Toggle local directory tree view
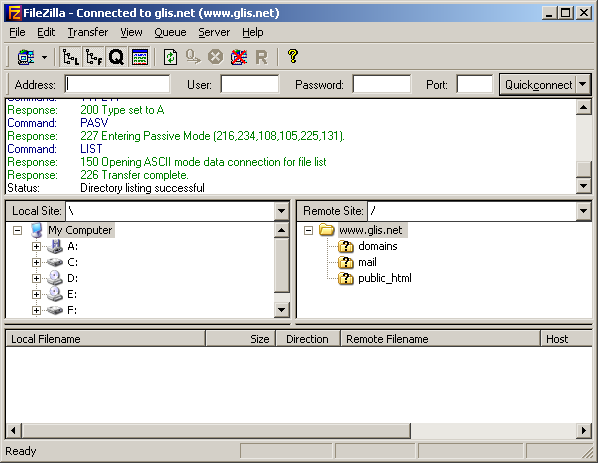Screen dimensions: 598x463 click(x=71, y=58)
